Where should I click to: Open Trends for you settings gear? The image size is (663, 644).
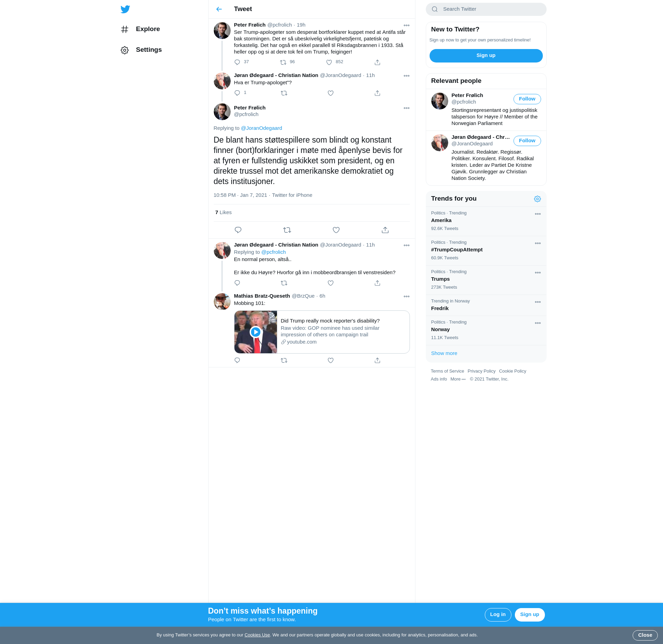[537, 199]
